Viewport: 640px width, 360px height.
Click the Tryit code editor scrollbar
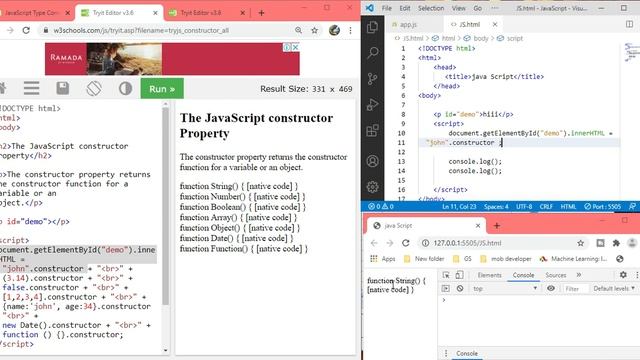coord(165,206)
